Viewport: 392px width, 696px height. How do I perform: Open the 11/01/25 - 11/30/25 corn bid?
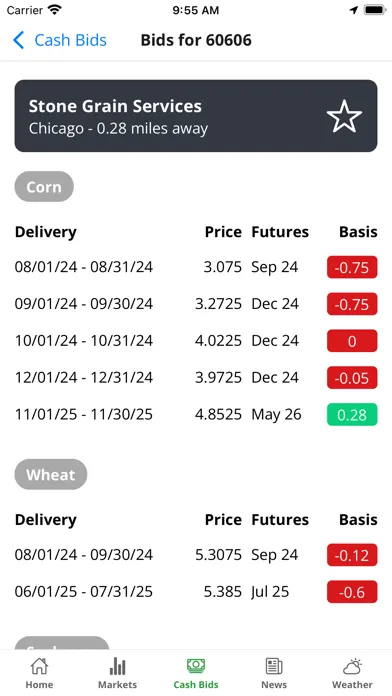point(196,415)
